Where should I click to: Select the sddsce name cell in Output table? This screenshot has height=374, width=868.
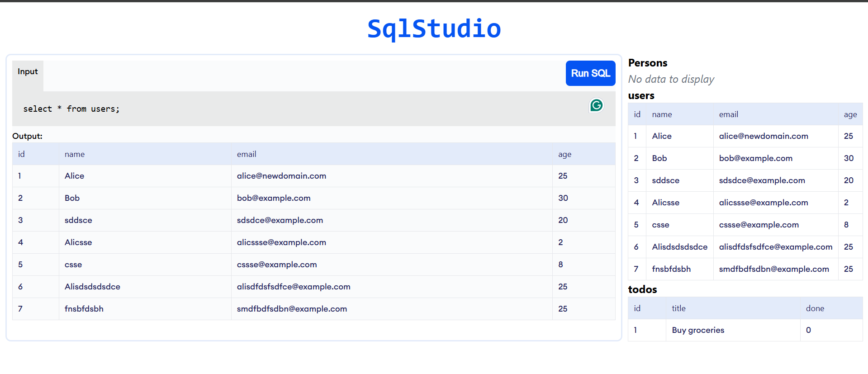click(145, 220)
